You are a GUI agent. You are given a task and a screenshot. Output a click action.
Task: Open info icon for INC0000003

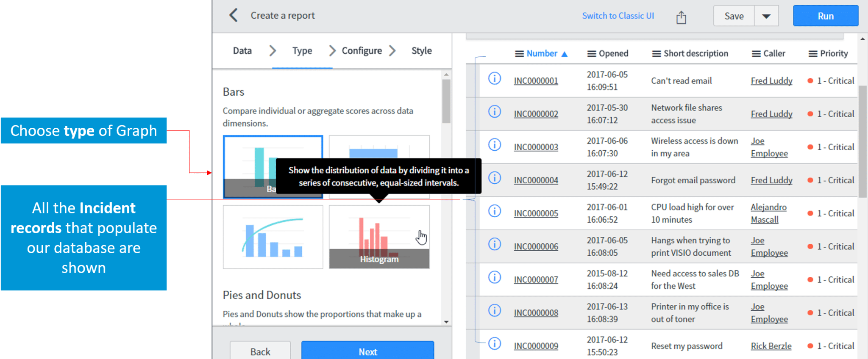(x=494, y=145)
